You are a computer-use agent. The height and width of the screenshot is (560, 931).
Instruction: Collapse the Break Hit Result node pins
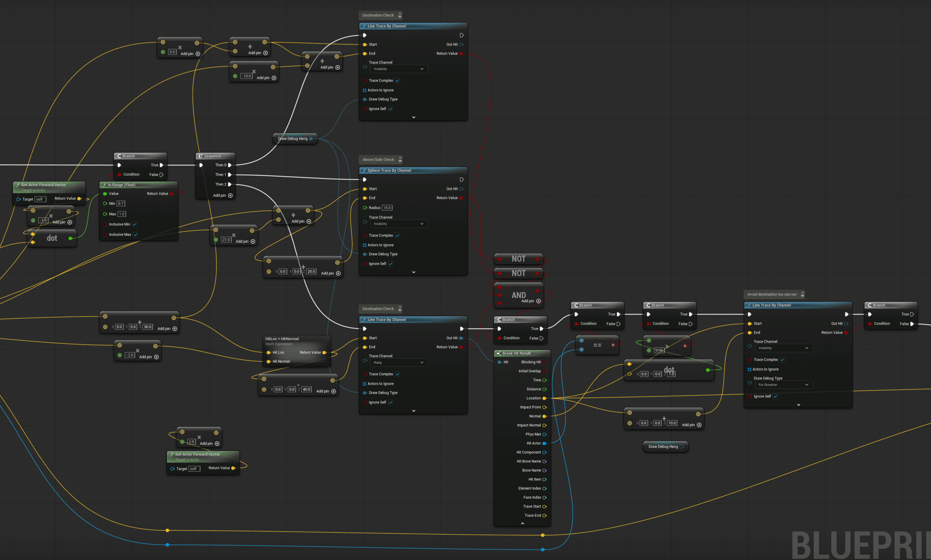(x=522, y=524)
